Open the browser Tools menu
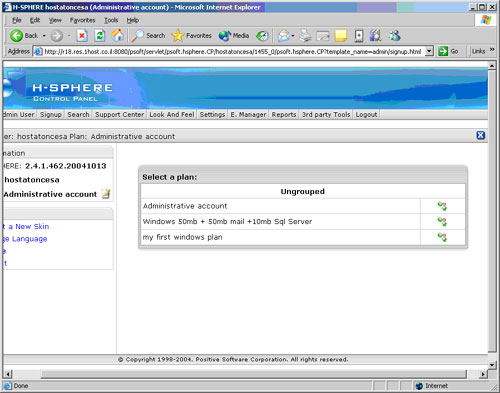 (x=111, y=20)
